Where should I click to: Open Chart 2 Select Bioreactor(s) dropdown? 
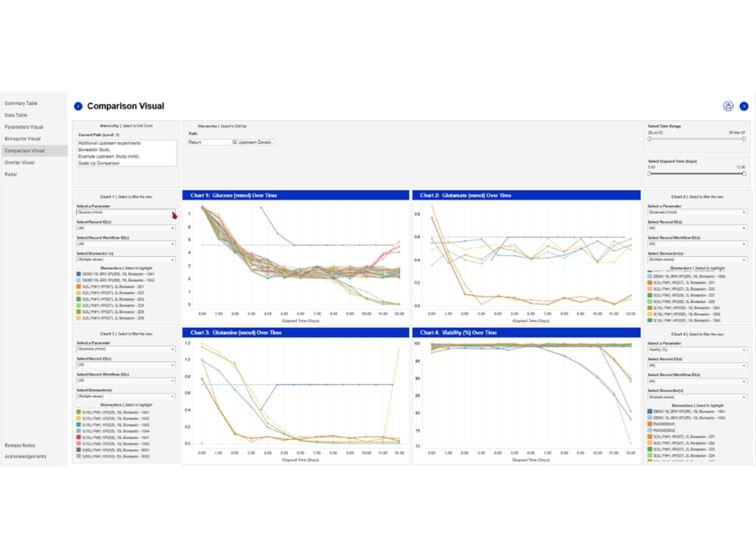[697, 260]
